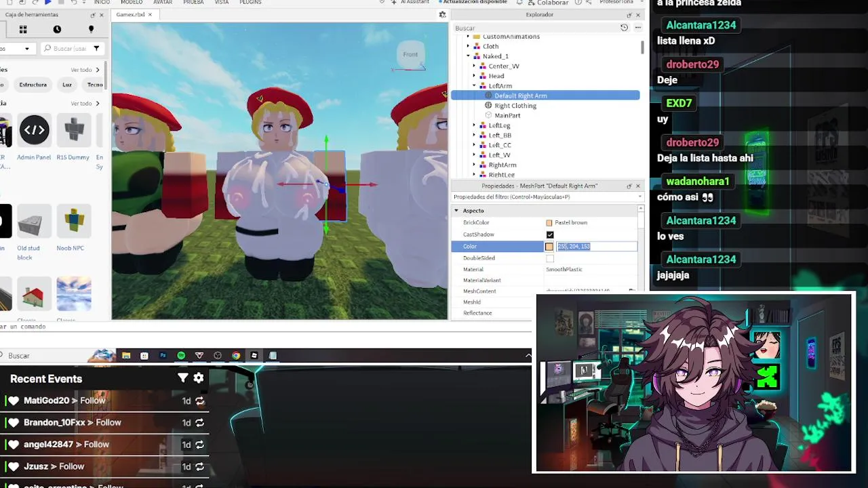Click the Toolbox search filter funnel icon

click(96, 48)
